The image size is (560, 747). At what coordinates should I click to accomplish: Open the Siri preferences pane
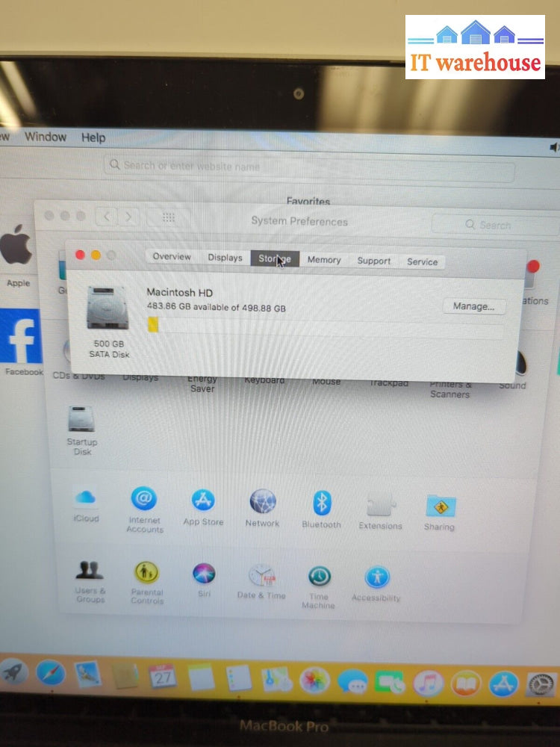204,574
